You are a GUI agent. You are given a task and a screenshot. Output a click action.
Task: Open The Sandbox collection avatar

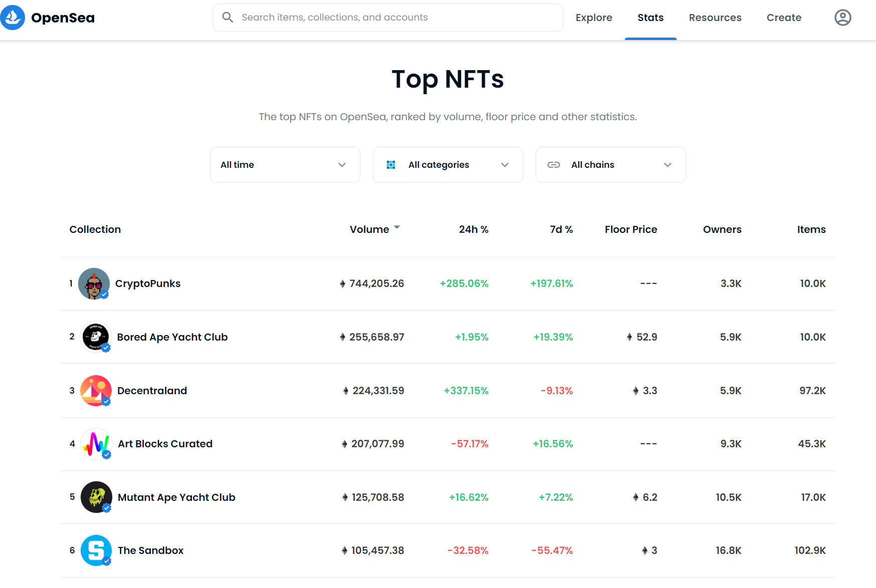(96, 550)
